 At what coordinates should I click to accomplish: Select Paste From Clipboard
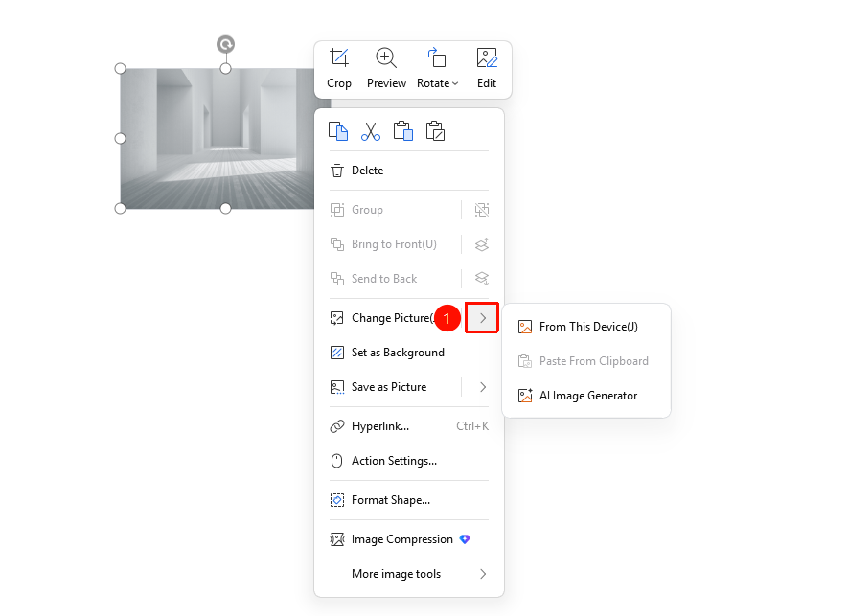click(x=586, y=361)
